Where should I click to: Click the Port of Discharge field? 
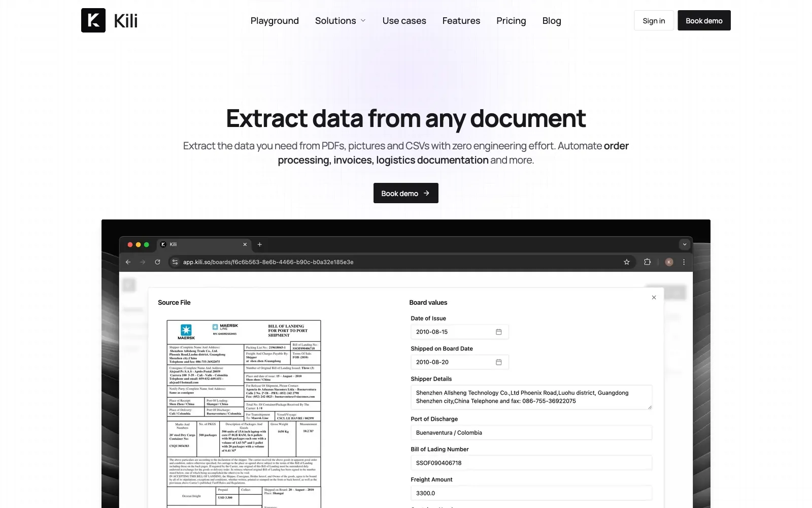(531, 433)
